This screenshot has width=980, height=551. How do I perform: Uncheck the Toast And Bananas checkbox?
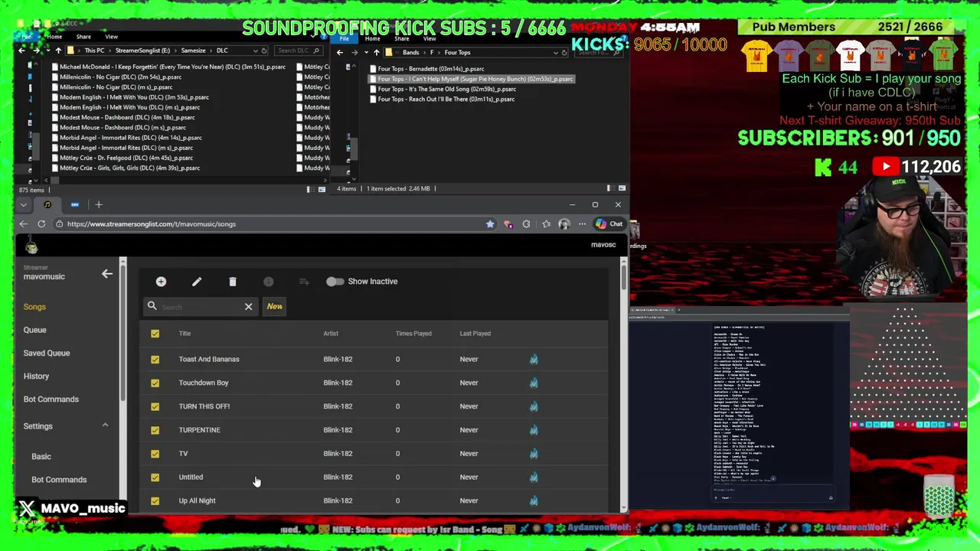[155, 359]
